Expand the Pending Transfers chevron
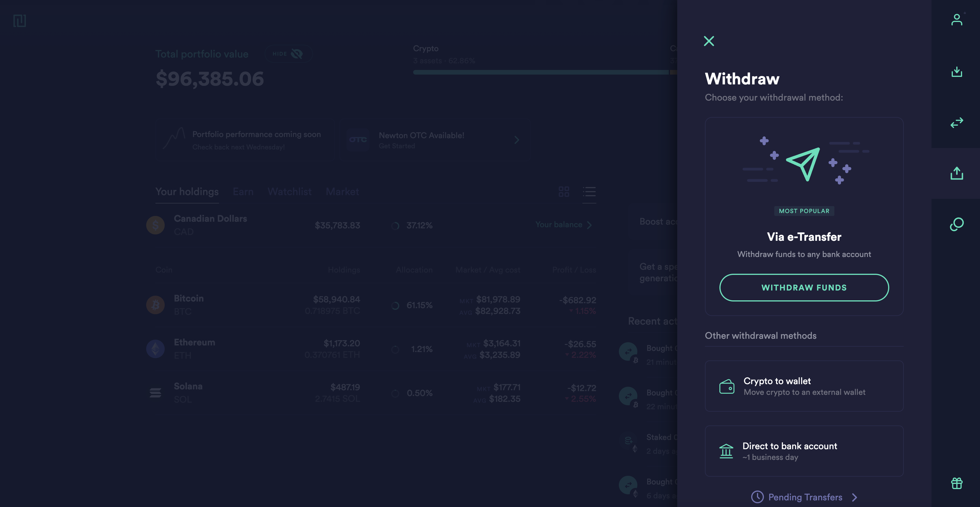This screenshot has width=980, height=507. tap(854, 497)
